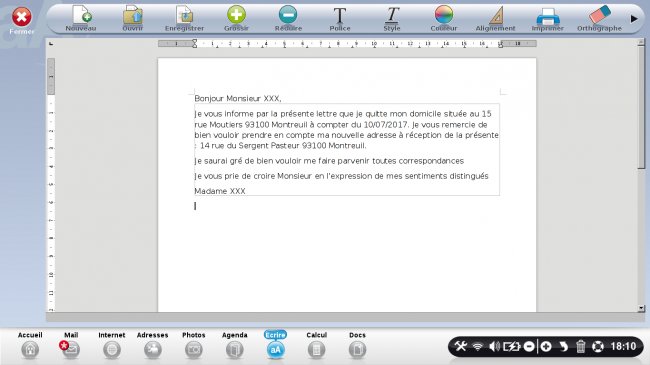Click the scroll-up arrow of vertical scrollbar

641,42
